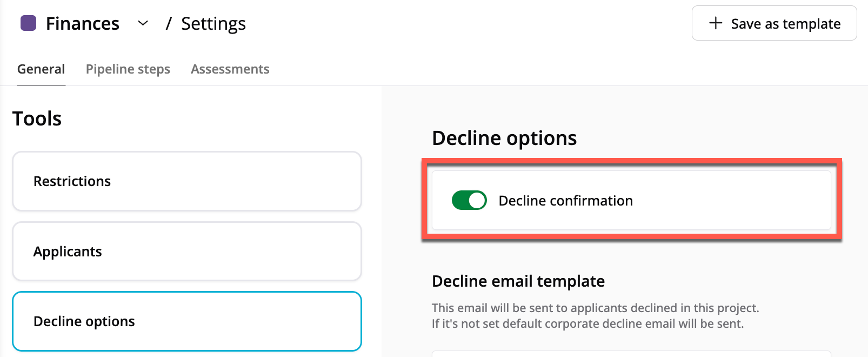Click the Tools sidebar heading

[37, 118]
